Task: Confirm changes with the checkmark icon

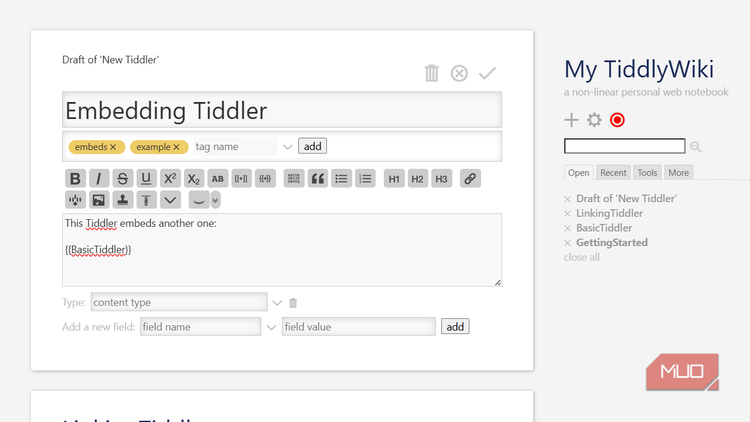Action: [487, 73]
